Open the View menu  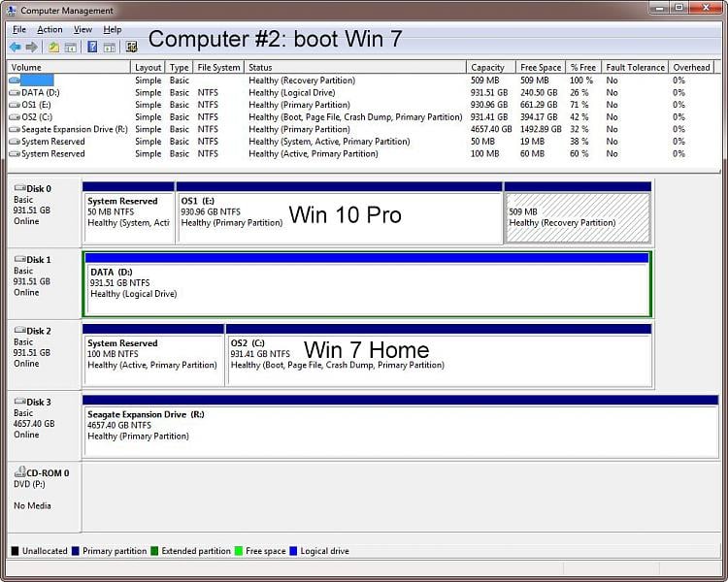click(x=83, y=30)
